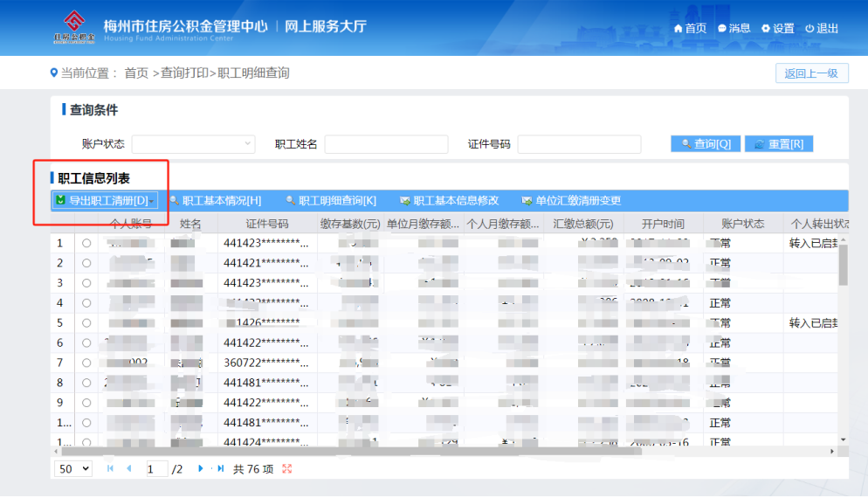Screen dimensions: 868x498
Task: Select radio button in row 6
Action: pyautogui.click(x=86, y=342)
